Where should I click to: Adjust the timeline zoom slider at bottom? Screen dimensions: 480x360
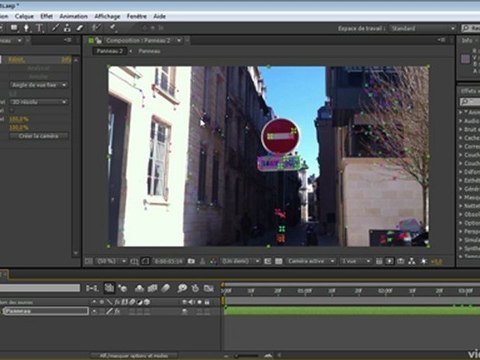(246, 356)
